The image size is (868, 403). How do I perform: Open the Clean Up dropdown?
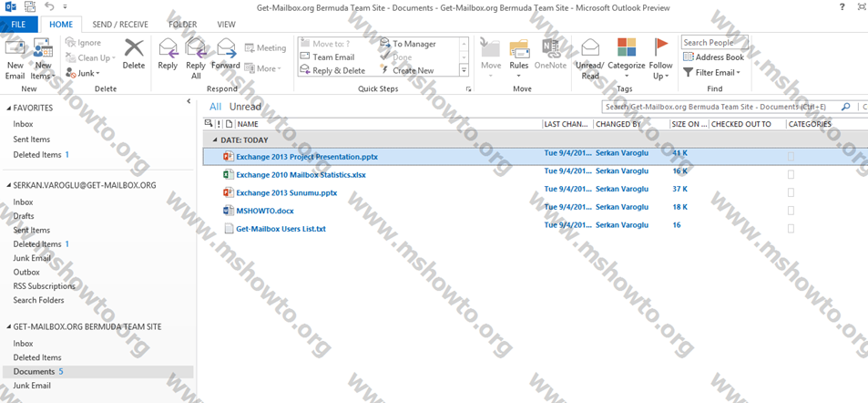(x=91, y=57)
